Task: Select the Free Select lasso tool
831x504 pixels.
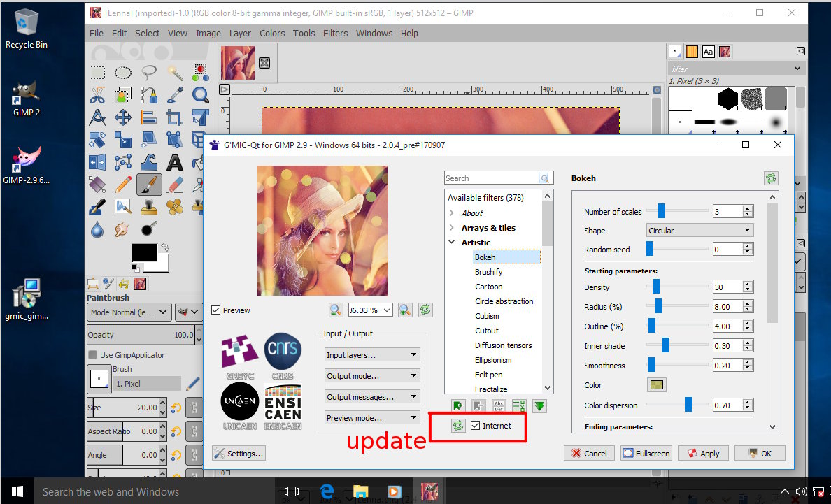Action: [149, 73]
